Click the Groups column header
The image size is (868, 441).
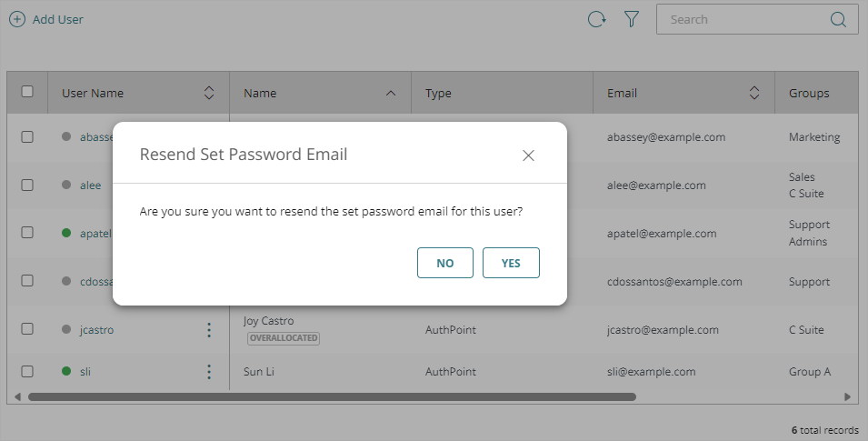(809, 93)
